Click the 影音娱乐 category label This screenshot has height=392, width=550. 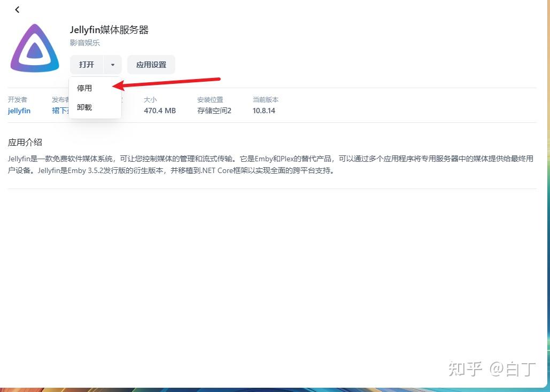click(x=85, y=43)
